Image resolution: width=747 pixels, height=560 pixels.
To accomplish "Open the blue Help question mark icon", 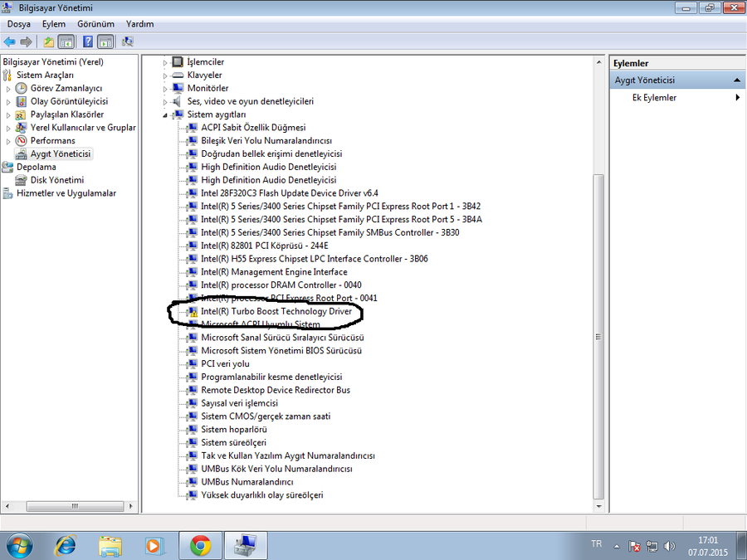I will pos(88,42).
